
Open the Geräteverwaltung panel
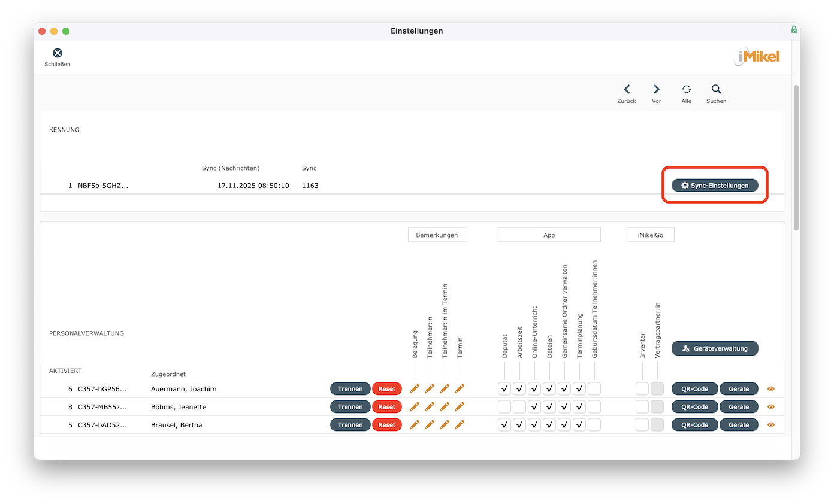(714, 348)
